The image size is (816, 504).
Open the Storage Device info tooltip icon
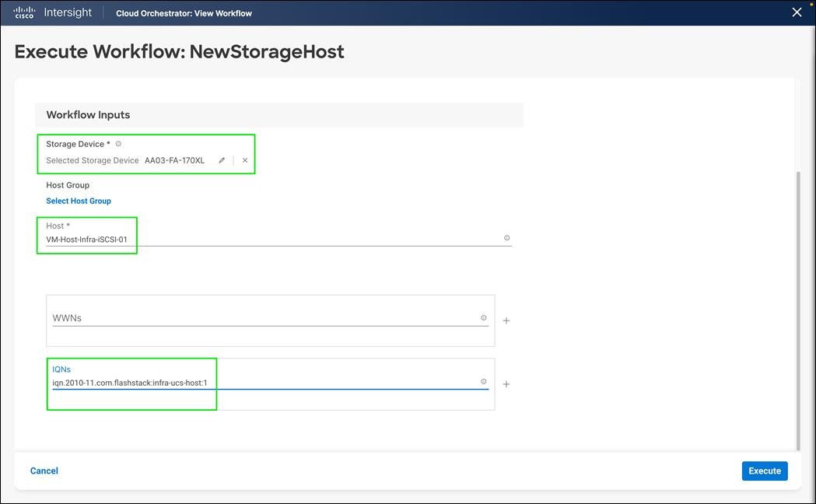117,143
